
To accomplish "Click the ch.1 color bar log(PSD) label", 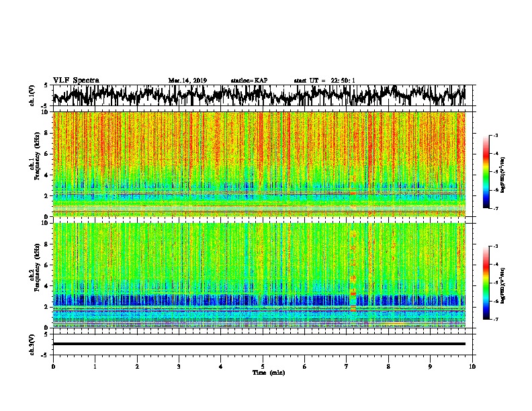I will pos(503,175).
